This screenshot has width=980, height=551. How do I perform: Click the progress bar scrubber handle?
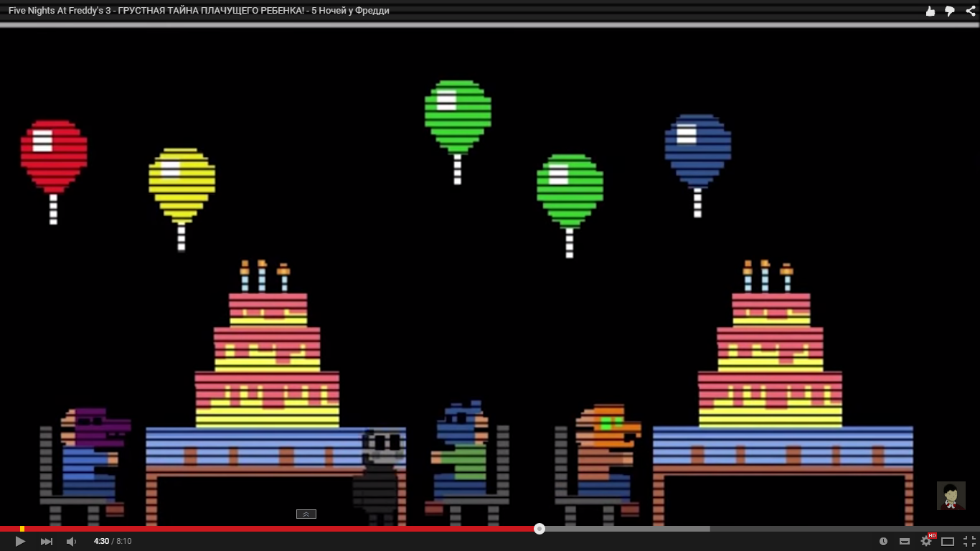tap(540, 529)
